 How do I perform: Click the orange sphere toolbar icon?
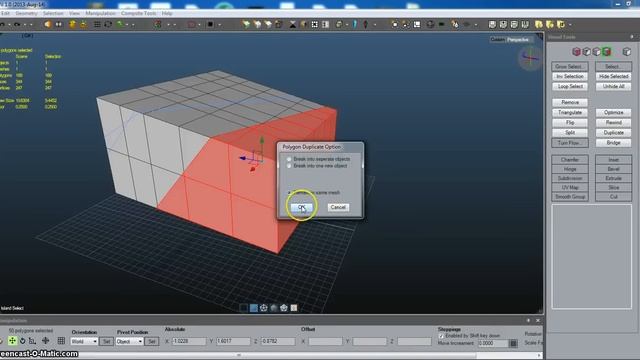coord(48,24)
